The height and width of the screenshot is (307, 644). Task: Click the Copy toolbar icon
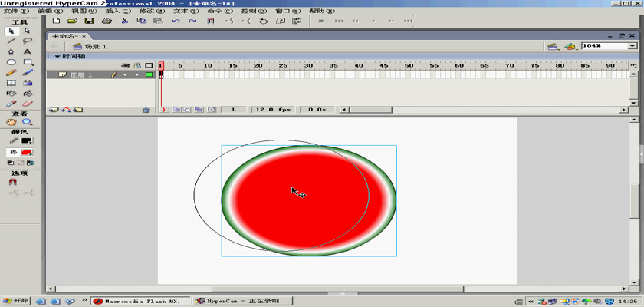coord(141,21)
